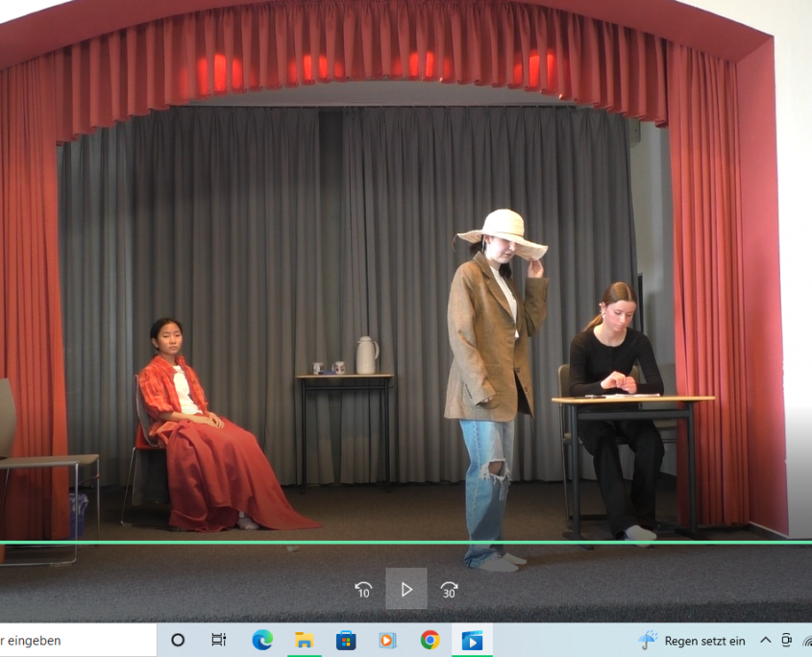The height and width of the screenshot is (657, 812).
Task: Open the Wi-Fi network tray icon
Action: (806, 641)
